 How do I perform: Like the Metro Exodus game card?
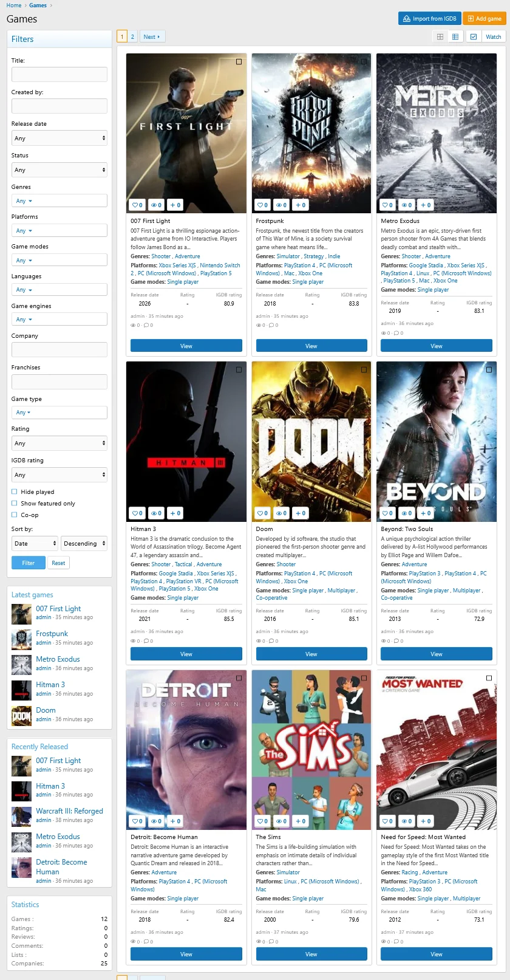click(x=388, y=205)
